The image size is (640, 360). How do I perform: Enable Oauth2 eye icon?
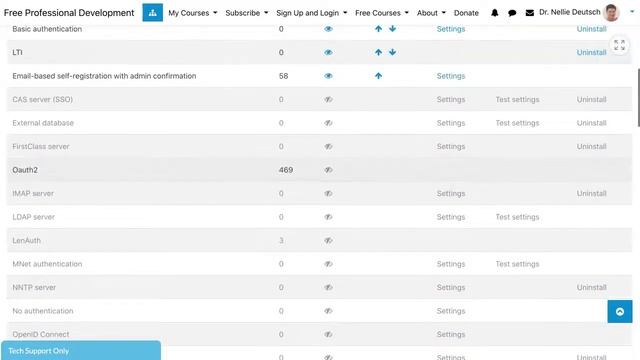point(328,170)
